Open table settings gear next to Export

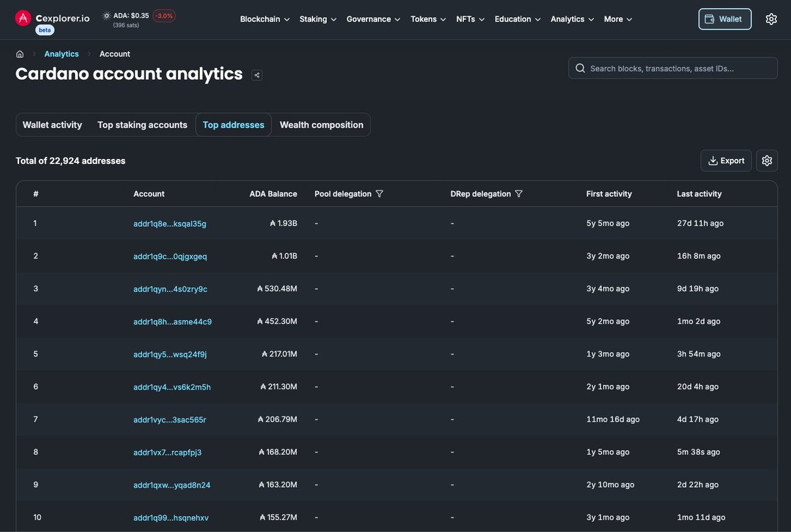tap(767, 160)
